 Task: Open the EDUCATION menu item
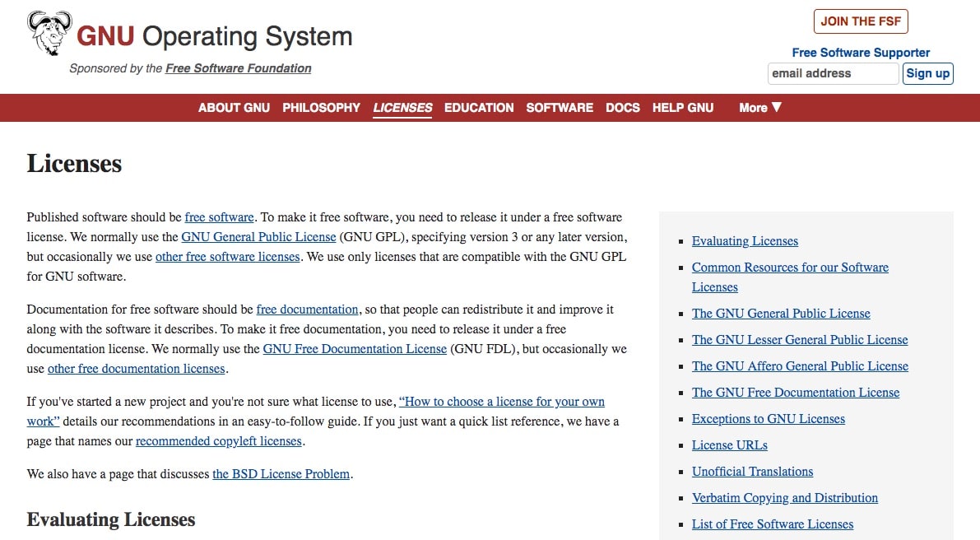point(478,108)
